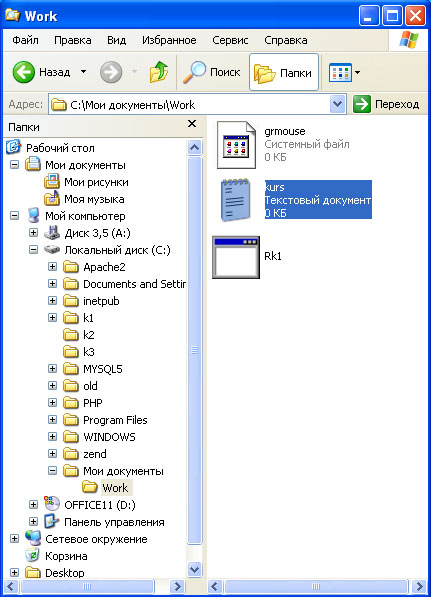Select the open Work folder icon

click(90, 487)
